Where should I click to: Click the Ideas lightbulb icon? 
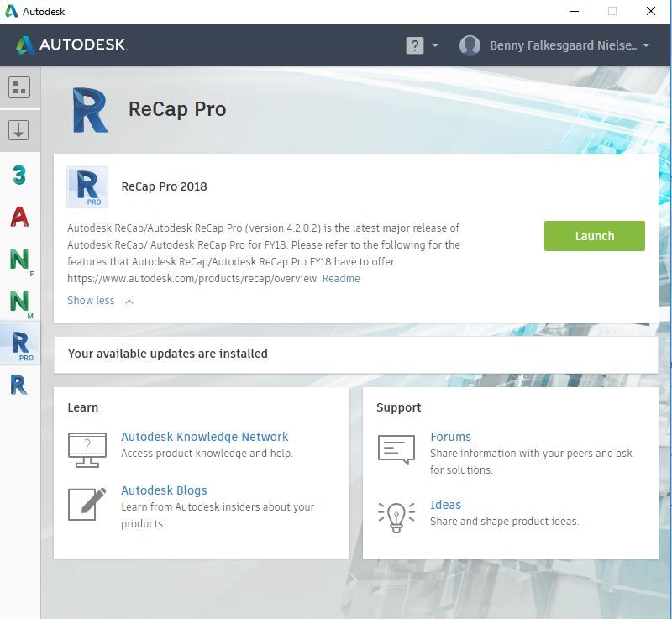pyautogui.click(x=396, y=517)
